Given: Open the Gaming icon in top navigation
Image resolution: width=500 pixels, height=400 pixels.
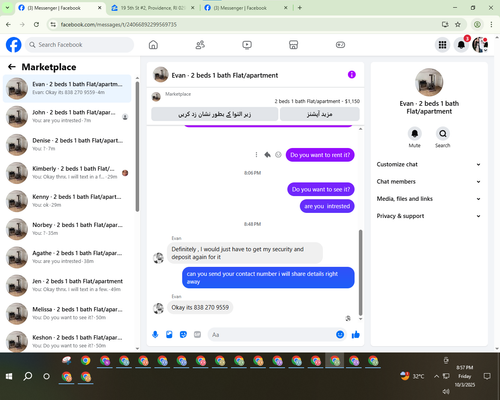Looking at the screenshot, I should (340, 45).
